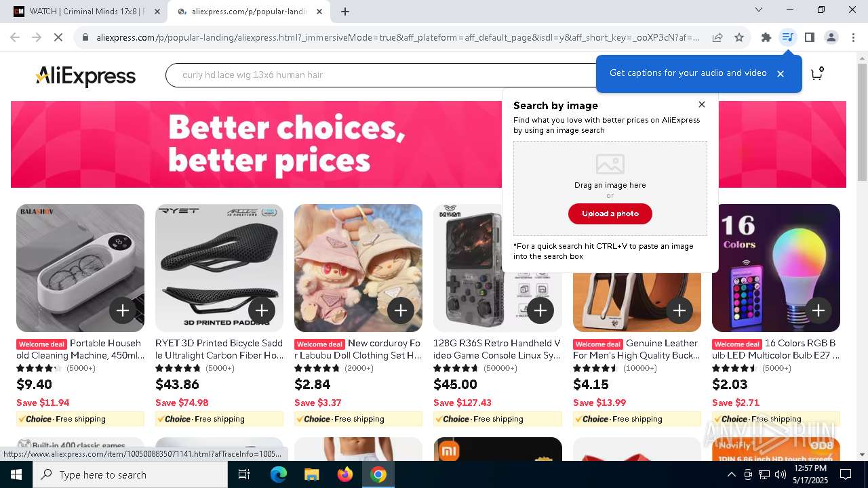Bookmark this page with the star icon

[739, 37]
